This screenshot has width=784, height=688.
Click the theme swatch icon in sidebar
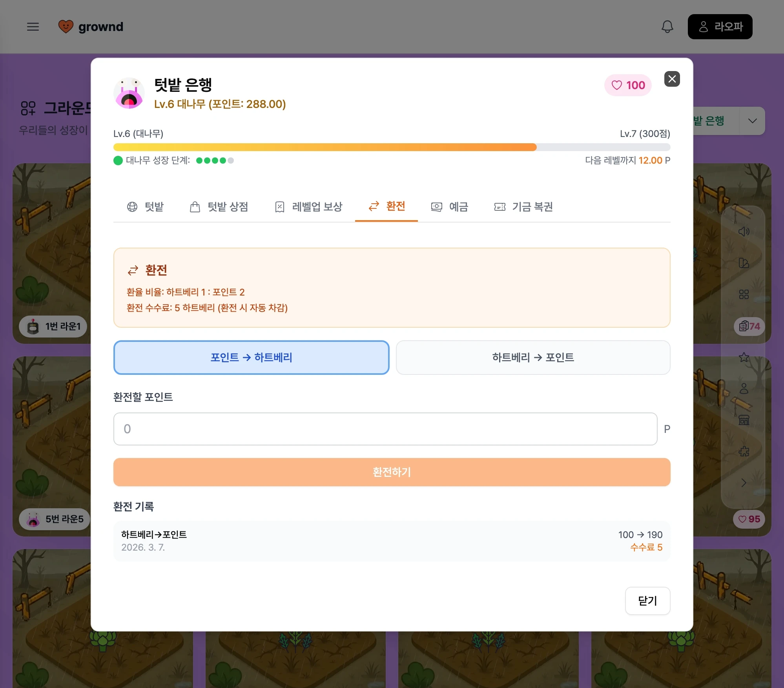click(744, 263)
